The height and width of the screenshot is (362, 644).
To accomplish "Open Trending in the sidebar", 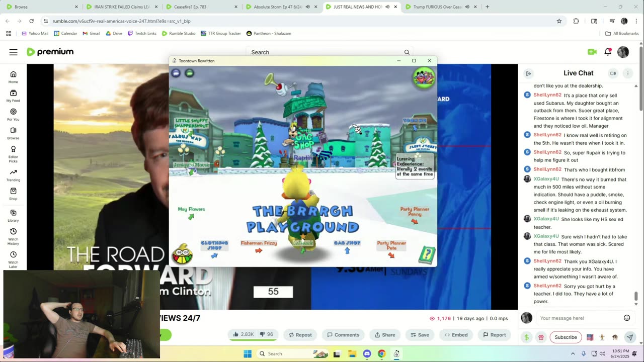I will 13,175.
